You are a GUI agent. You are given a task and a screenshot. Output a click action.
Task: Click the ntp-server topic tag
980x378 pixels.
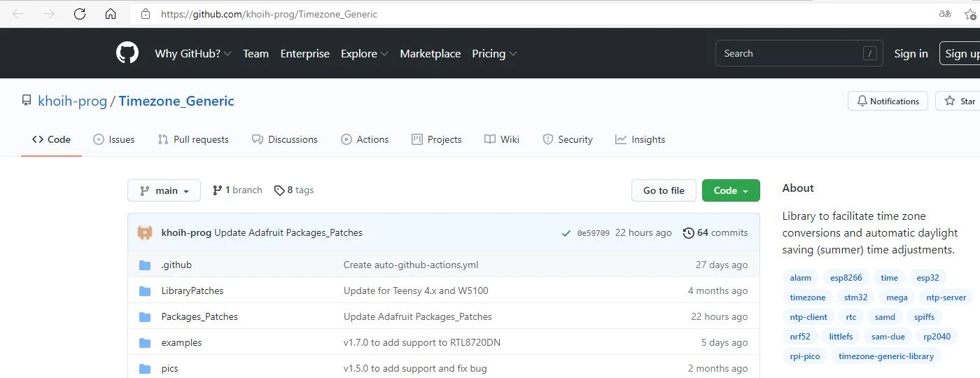click(946, 297)
